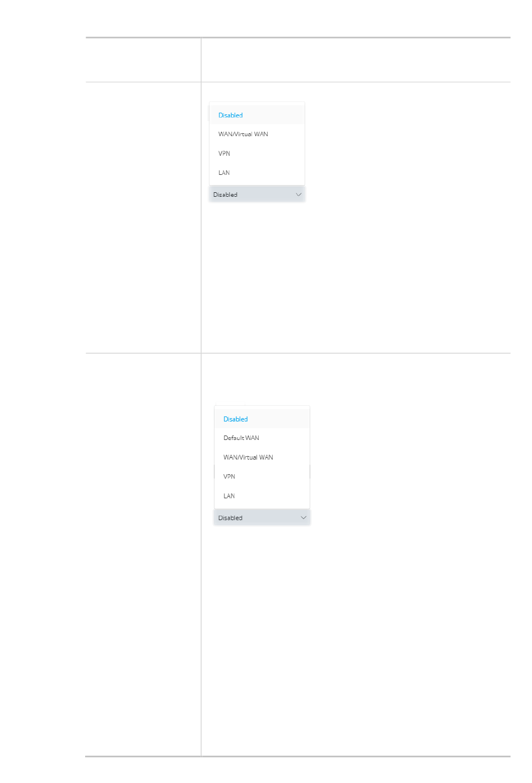The image size is (532, 783).
Task: Choose LAN in the lower dropdown list
Action: [262, 496]
